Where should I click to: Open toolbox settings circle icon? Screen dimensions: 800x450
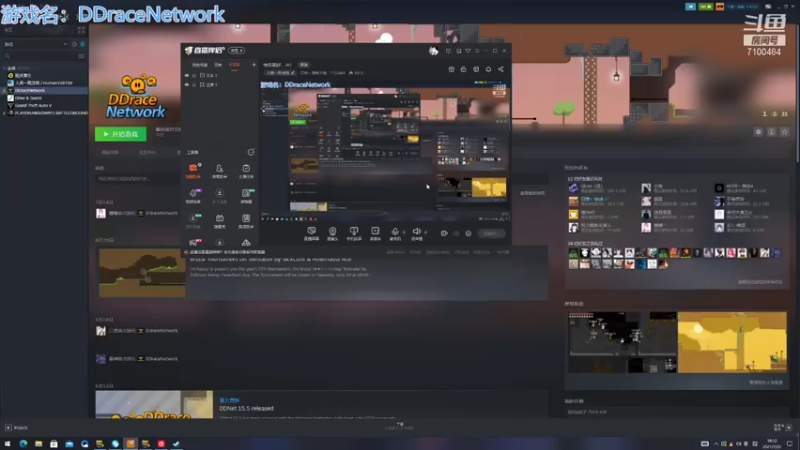point(251,152)
